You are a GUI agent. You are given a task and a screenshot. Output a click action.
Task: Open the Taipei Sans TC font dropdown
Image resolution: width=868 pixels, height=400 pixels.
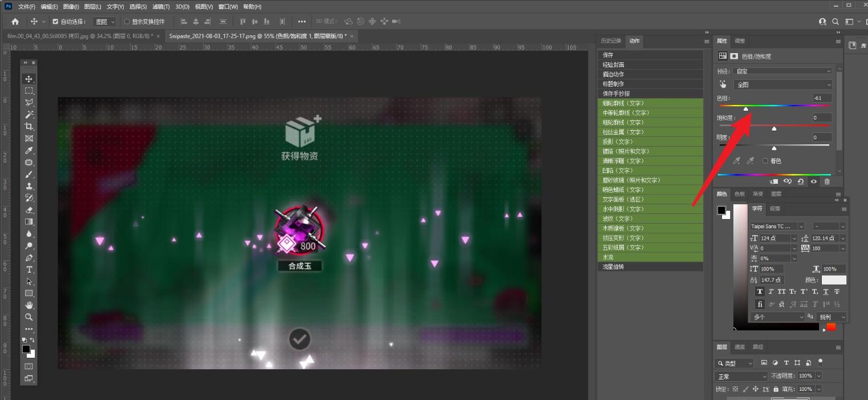click(x=777, y=227)
